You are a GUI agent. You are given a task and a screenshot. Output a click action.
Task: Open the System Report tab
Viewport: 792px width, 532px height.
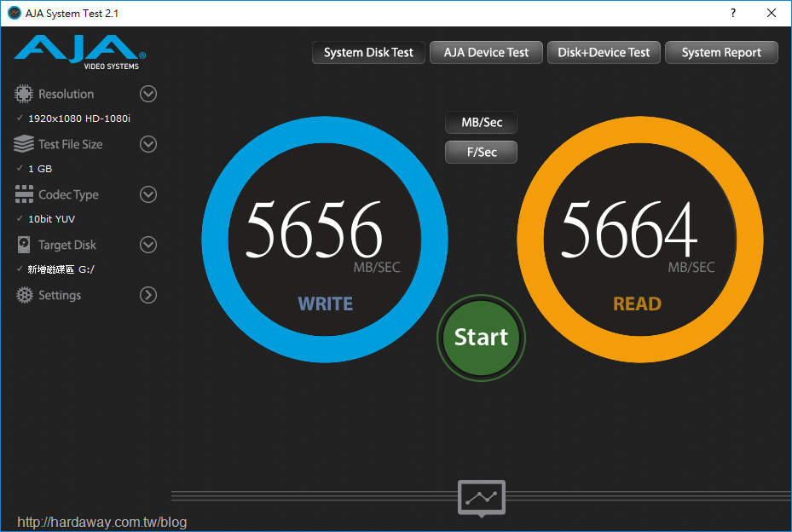(x=721, y=53)
